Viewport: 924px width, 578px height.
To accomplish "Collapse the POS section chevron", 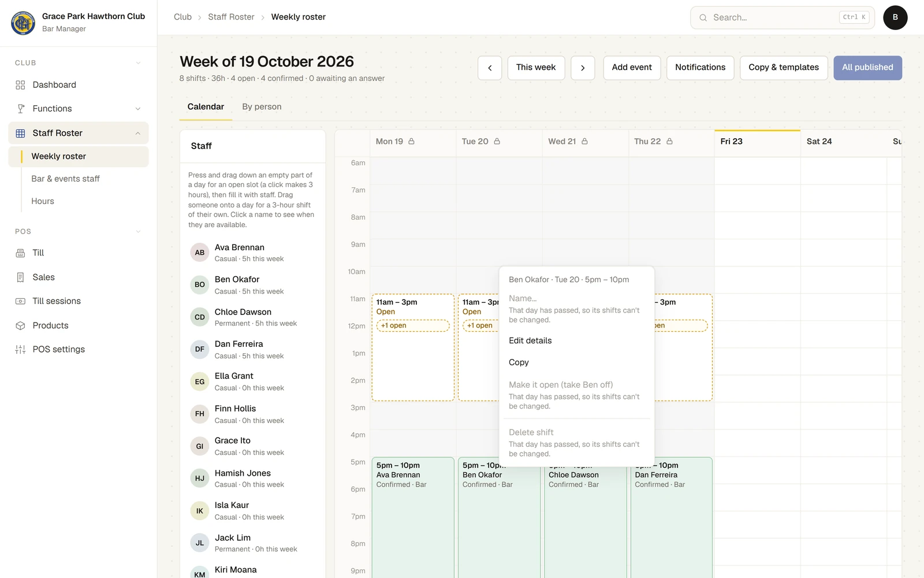I will (x=138, y=232).
